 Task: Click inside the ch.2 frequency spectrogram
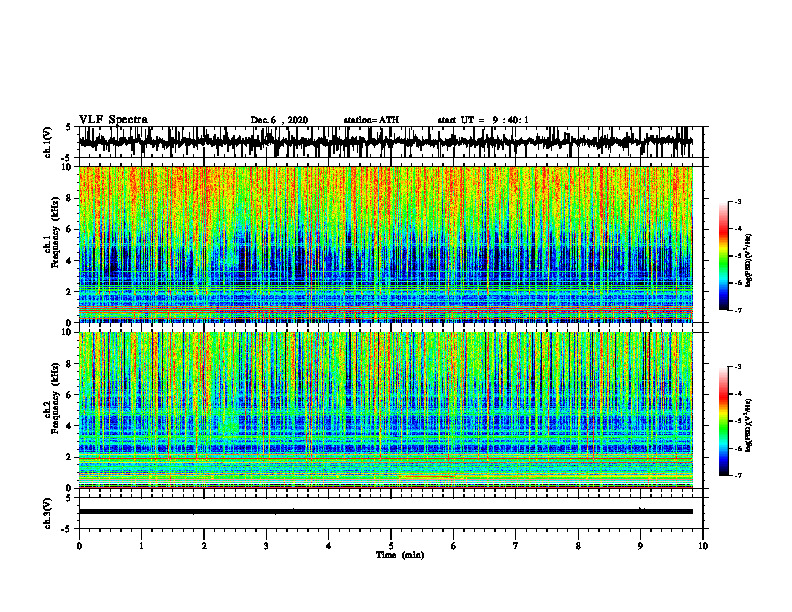[x=386, y=410]
